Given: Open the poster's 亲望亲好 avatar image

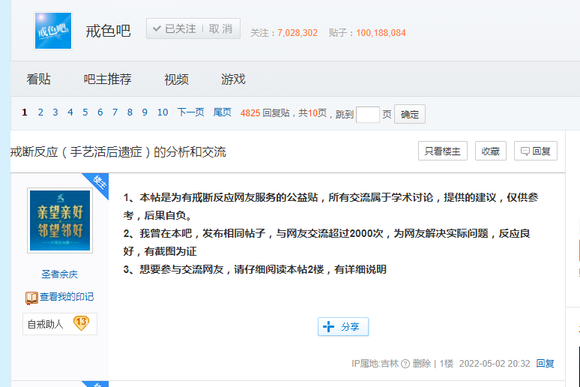Looking at the screenshot, I should (60, 221).
